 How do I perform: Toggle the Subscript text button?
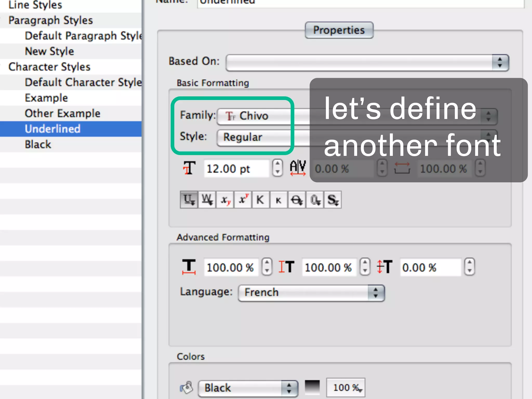click(225, 200)
